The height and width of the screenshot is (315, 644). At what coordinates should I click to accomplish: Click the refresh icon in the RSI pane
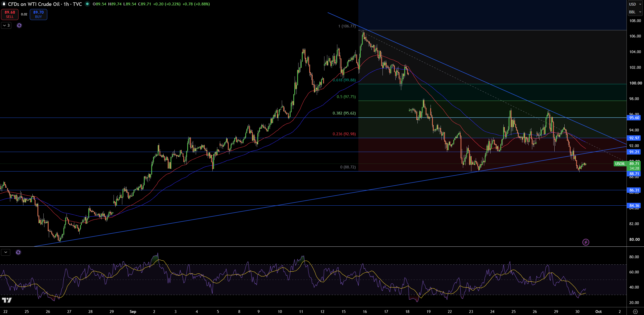(18, 252)
